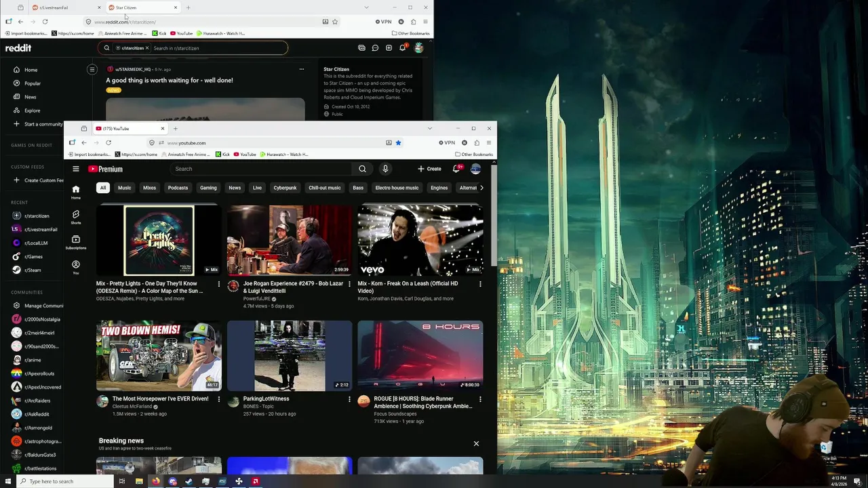868x488 pixels.
Task: Dismiss Breaking news section with X
Action: [x=476, y=443]
